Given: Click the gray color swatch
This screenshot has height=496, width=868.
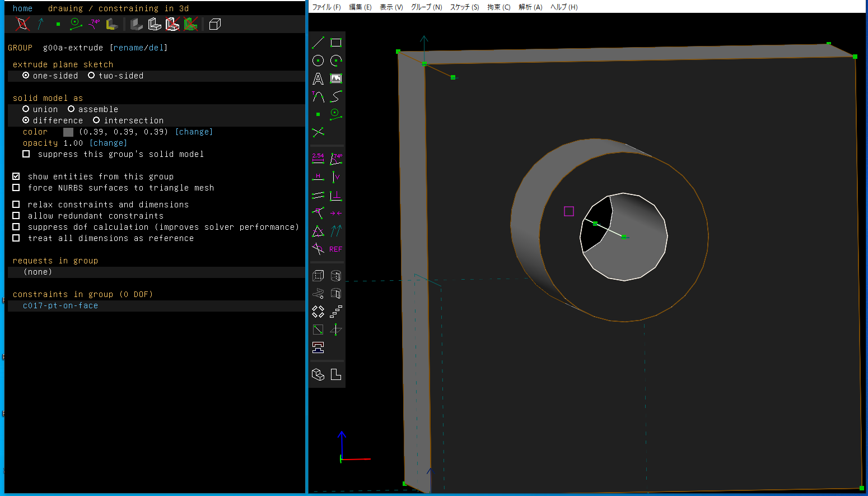Looking at the screenshot, I should (68, 132).
